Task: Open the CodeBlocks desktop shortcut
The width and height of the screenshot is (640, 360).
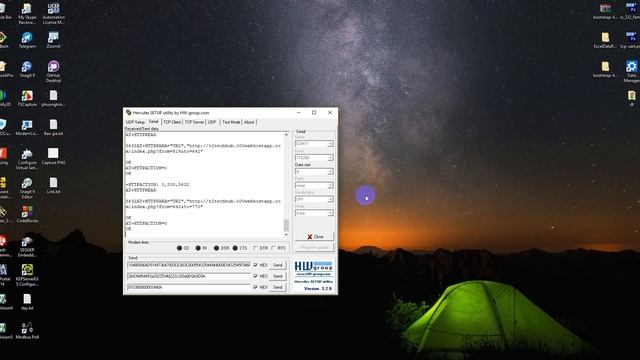Action: click(x=27, y=214)
